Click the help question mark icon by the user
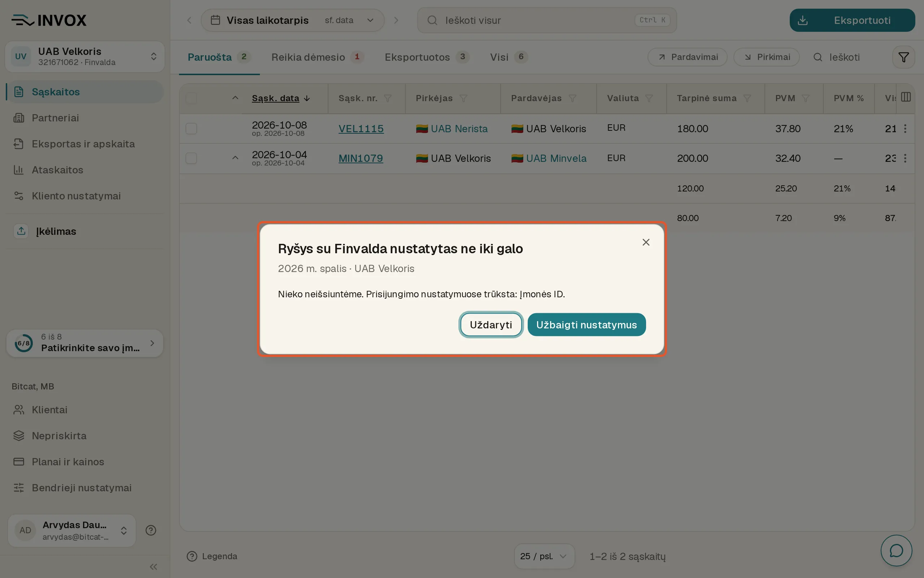 (x=151, y=530)
